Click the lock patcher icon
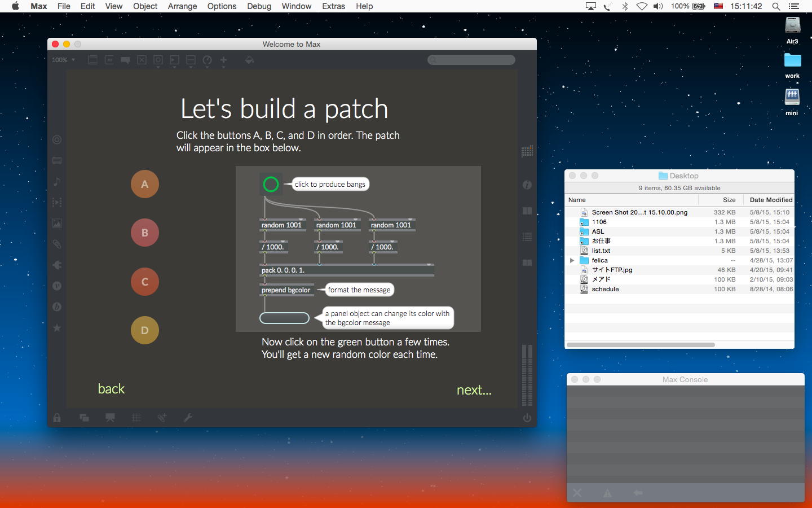 (57, 418)
